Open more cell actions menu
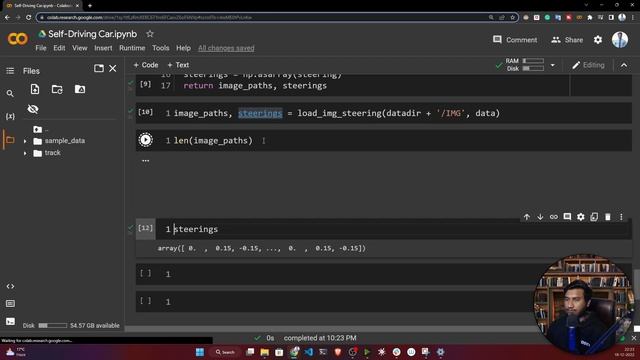This screenshot has width=640, height=360. tap(621, 217)
